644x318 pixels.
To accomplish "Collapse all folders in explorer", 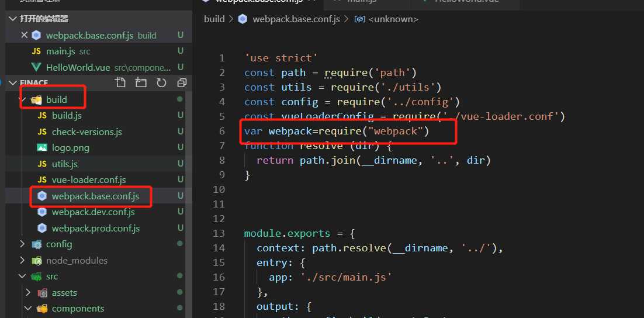I will [x=182, y=83].
